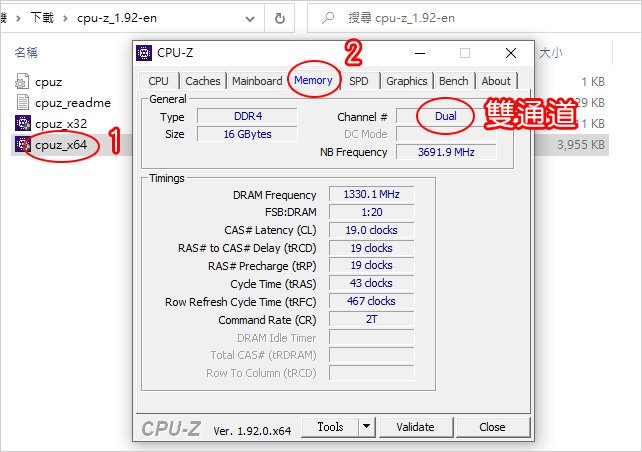Click the empty DC Mode field
This screenshot has width=642, height=452.
click(446, 134)
